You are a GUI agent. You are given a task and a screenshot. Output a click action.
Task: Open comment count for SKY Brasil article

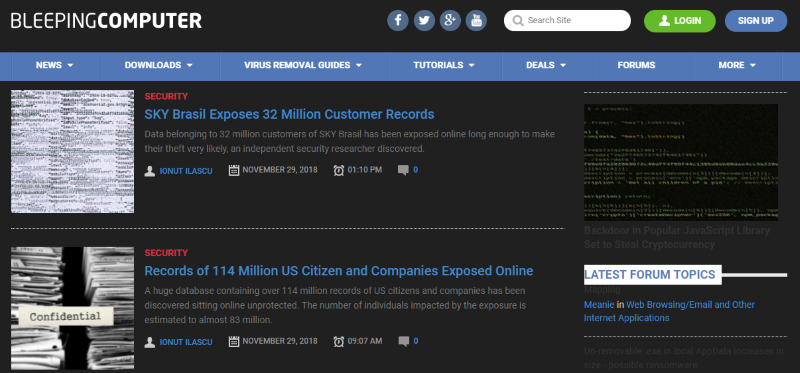coord(415,170)
